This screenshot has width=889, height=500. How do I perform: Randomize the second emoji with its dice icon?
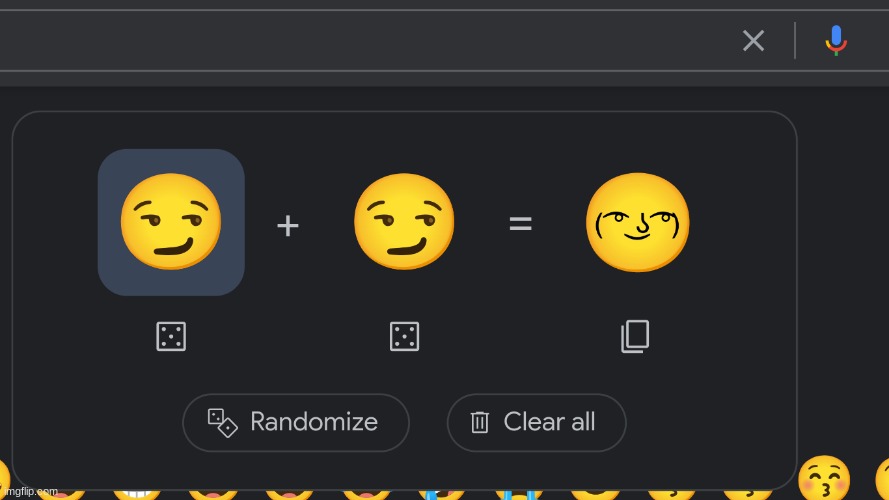(x=404, y=336)
